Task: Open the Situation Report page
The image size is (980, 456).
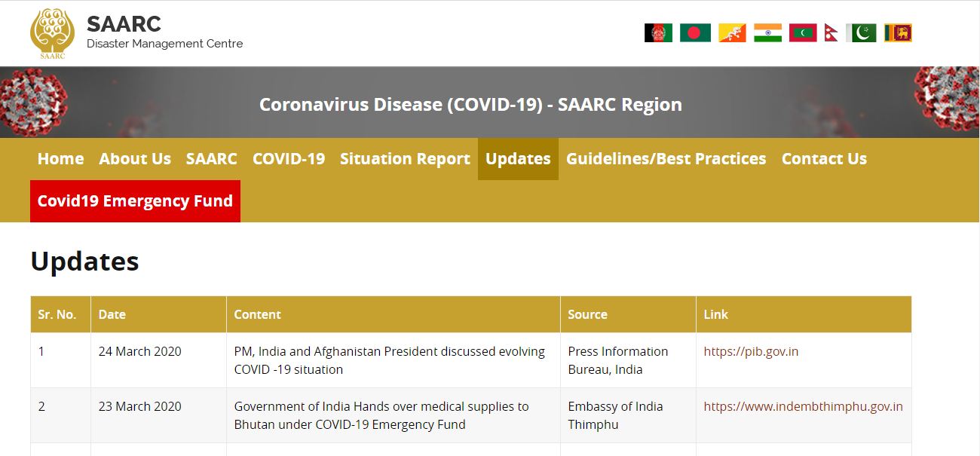Action: [405, 159]
